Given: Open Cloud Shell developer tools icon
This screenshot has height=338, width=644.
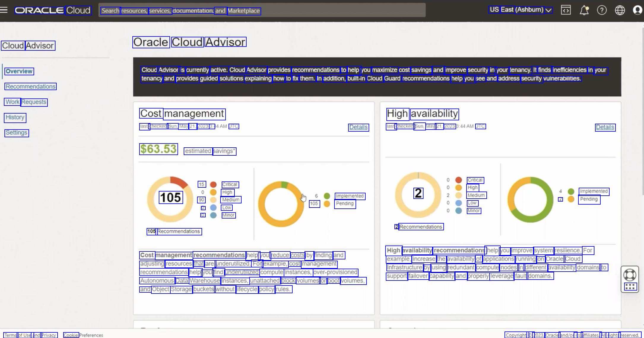Looking at the screenshot, I should point(566,10).
